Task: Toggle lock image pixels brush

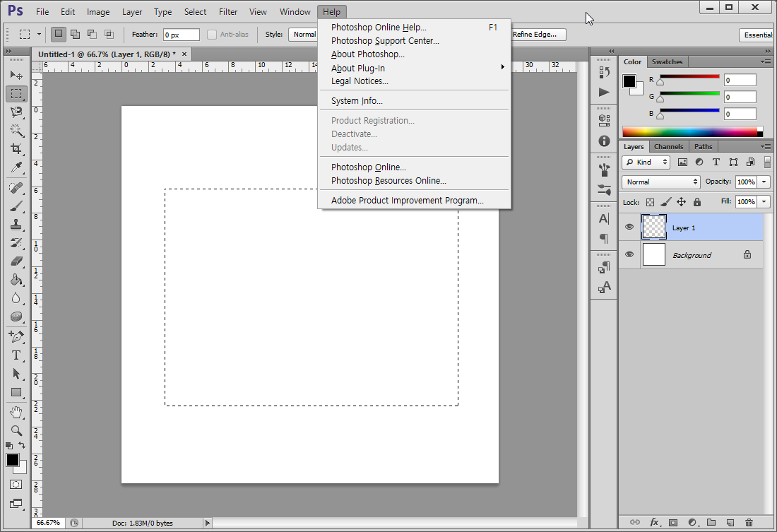Action: 666,202
